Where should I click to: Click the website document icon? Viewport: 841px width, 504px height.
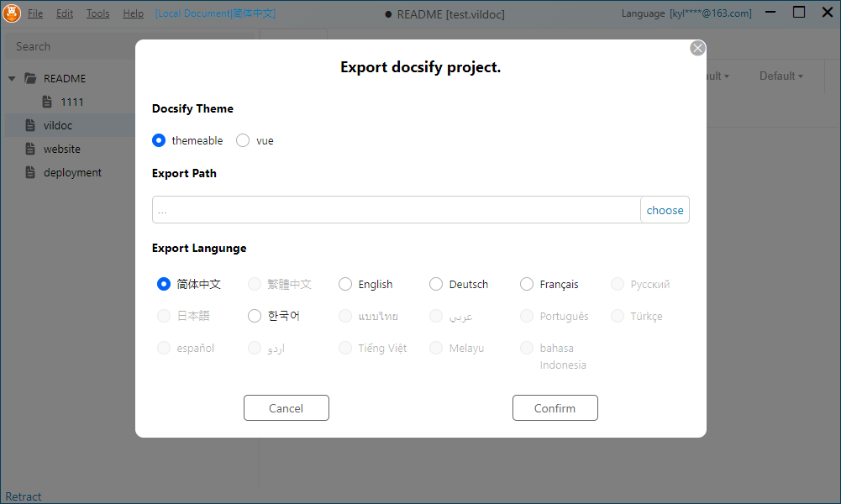[x=31, y=149]
